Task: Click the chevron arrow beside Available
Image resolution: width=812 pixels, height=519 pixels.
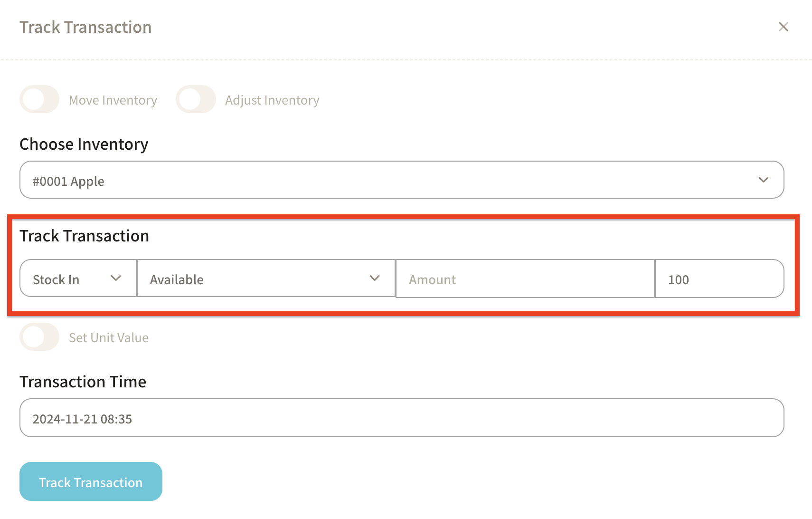Action: coord(375,279)
